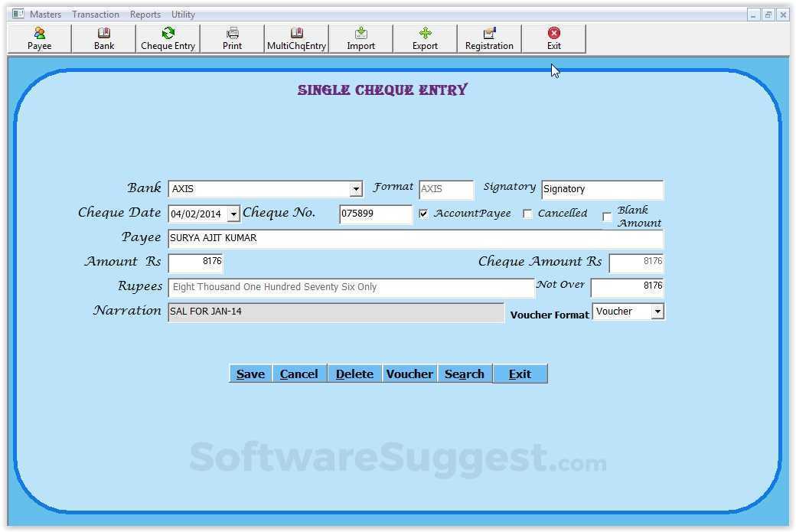Viewport: 796px width, 532px height.
Task: Click the Print toolbar icon
Action: [x=232, y=38]
